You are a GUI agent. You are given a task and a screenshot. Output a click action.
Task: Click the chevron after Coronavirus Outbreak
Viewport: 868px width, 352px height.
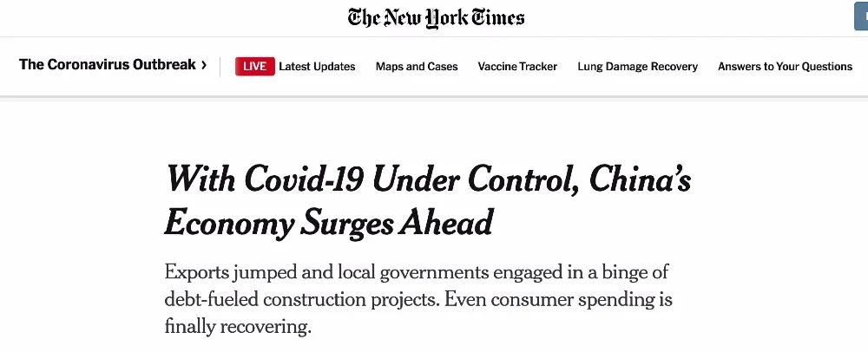point(204,65)
